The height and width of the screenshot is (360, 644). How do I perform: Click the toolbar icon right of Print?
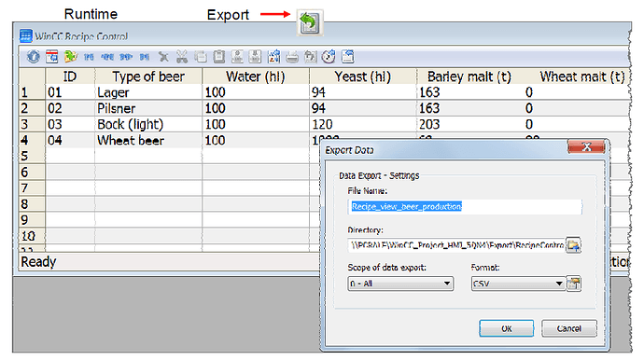(311, 56)
